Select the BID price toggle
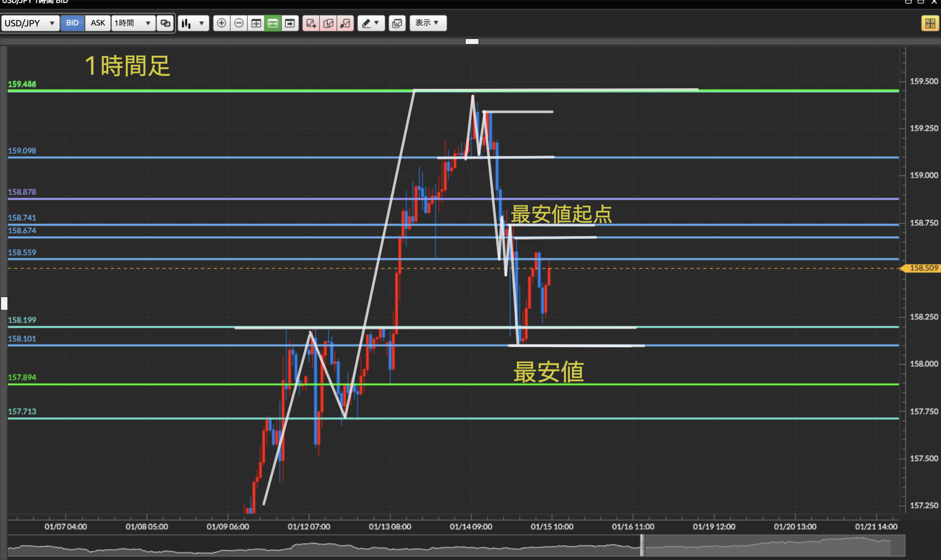The image size is (941, 560). coord(72,23)
